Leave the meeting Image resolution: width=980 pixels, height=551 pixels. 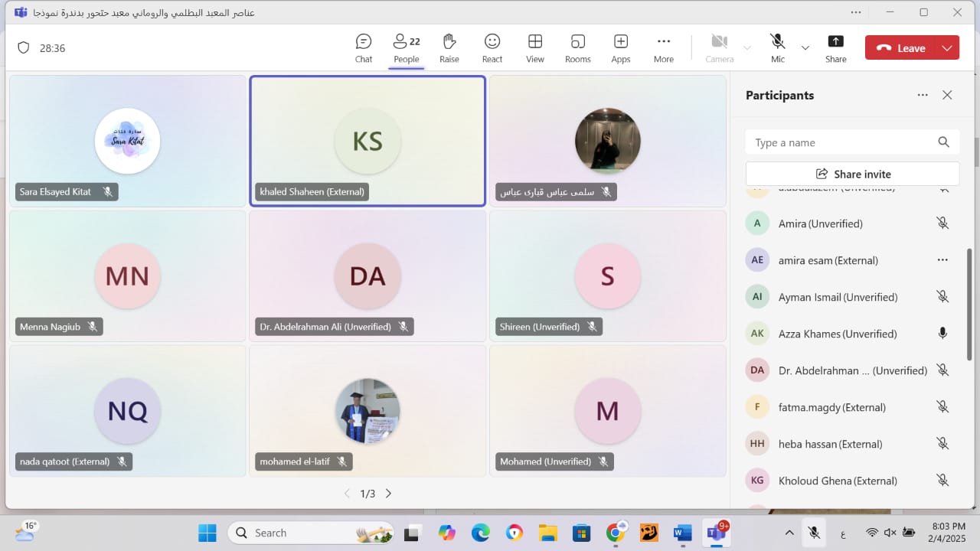pyautogui.click(x=901, y=47)
